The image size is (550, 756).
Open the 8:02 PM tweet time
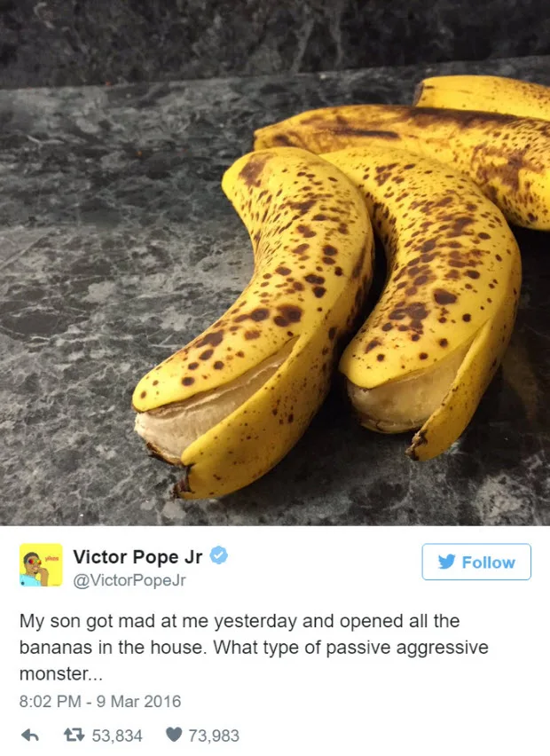51,701
